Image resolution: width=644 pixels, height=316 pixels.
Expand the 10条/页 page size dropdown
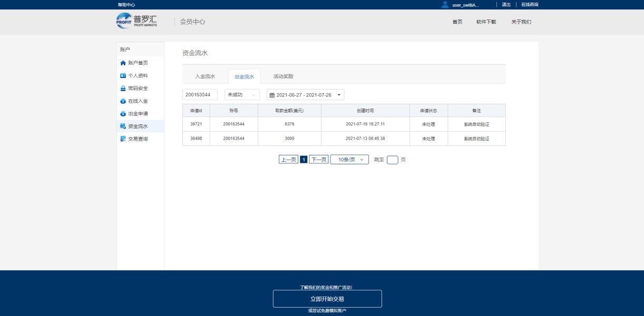pos(349,160)
